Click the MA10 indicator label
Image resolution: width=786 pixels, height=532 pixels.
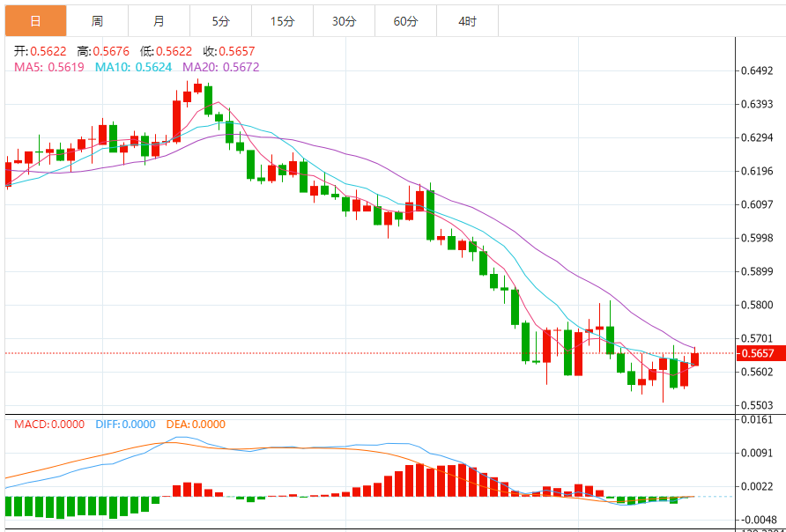[133, 67]
